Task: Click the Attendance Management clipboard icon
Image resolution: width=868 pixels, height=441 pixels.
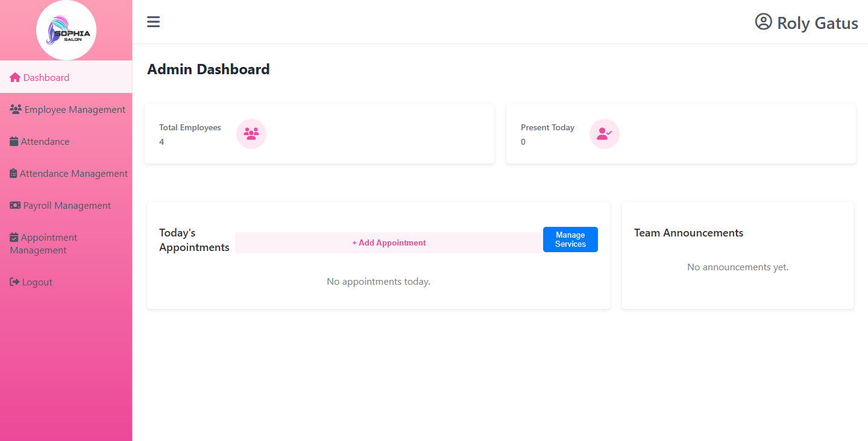Action: (13, 173)
